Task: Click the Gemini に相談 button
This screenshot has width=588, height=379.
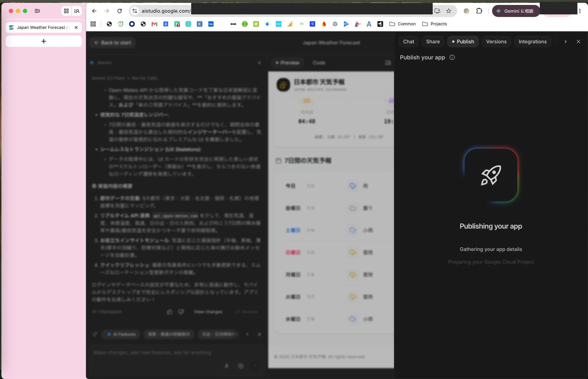Action: [516, 11]
